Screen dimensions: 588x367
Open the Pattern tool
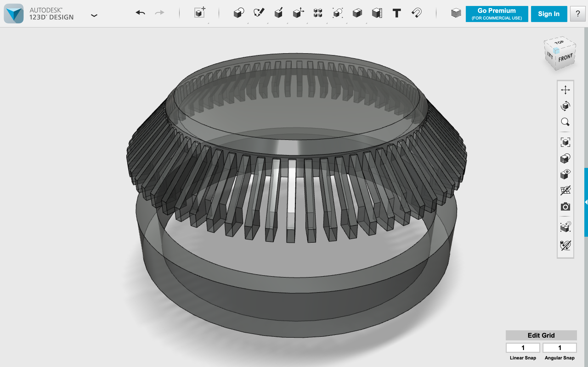[x=318, y=13]
